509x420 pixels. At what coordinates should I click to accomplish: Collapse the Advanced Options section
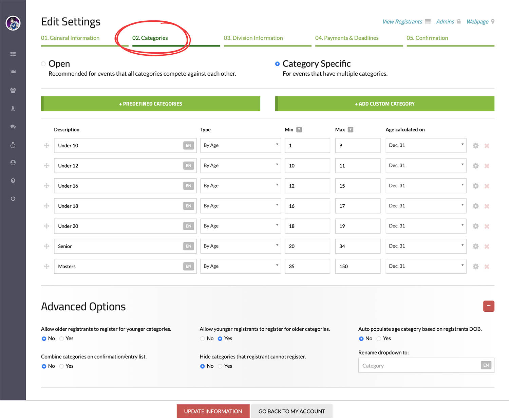[x=488, y=306]
